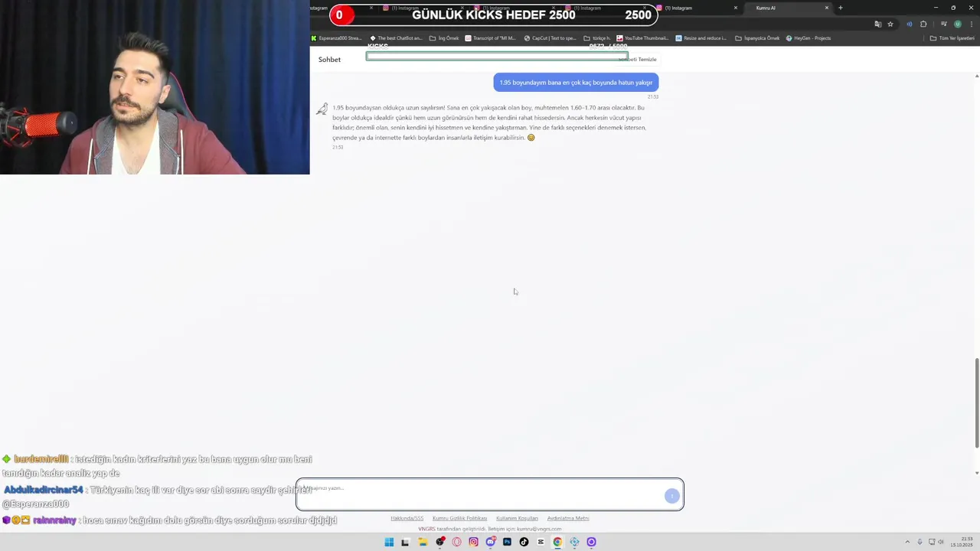
Task: Open the türkçe bookmark folder
Action: click(x=597, y=38)
